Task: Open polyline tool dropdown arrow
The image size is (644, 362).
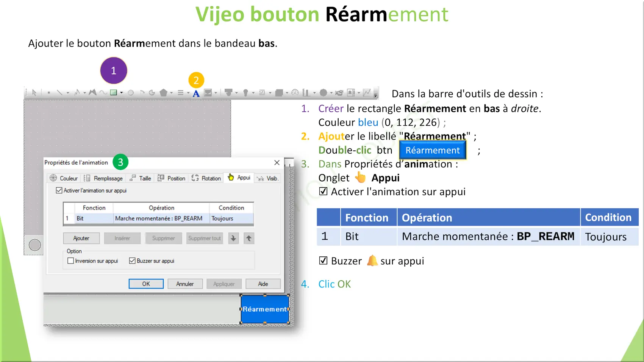Action: coord(84,93)
